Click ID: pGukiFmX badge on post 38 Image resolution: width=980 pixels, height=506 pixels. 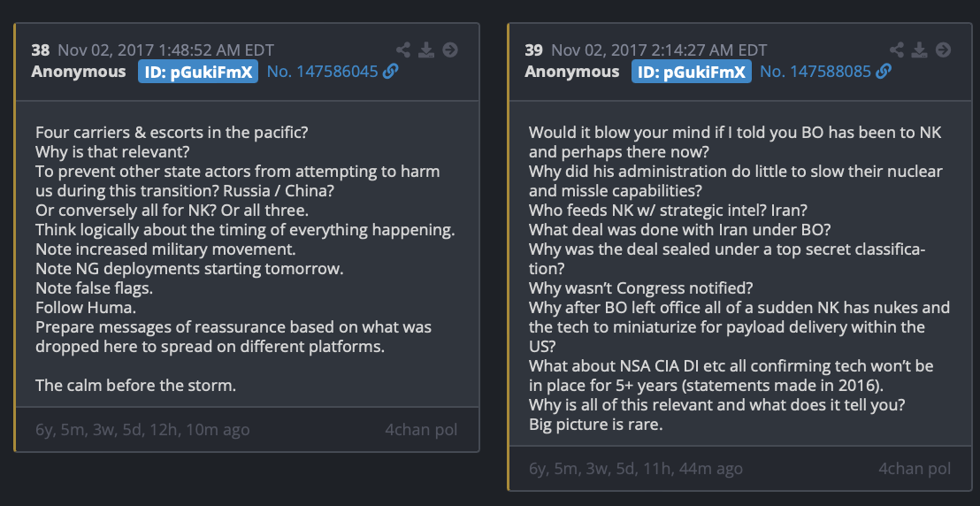click(198, 72)
